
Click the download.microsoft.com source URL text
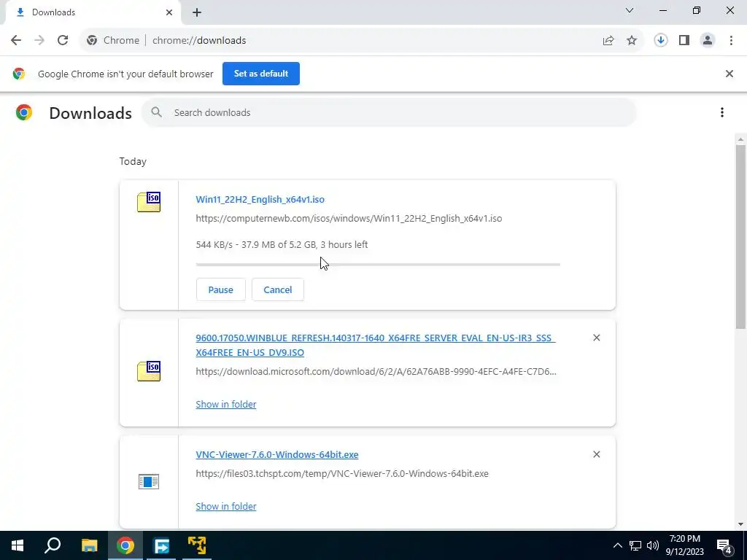click(x=376, y=371)
